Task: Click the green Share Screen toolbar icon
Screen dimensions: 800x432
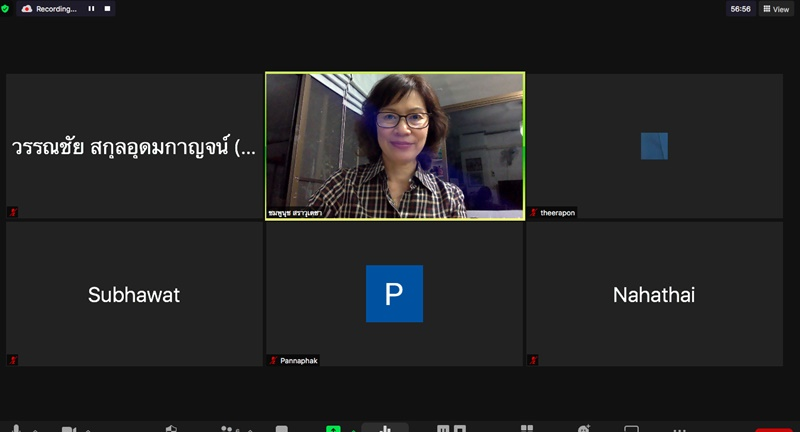Action: tap(333, 429)
